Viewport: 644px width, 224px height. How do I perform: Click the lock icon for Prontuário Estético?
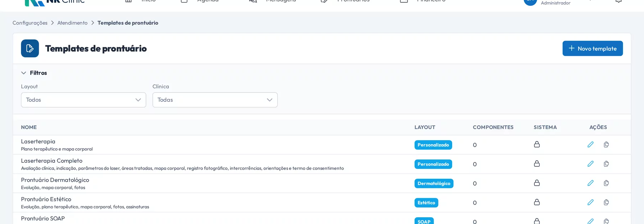tap(537, 202)
